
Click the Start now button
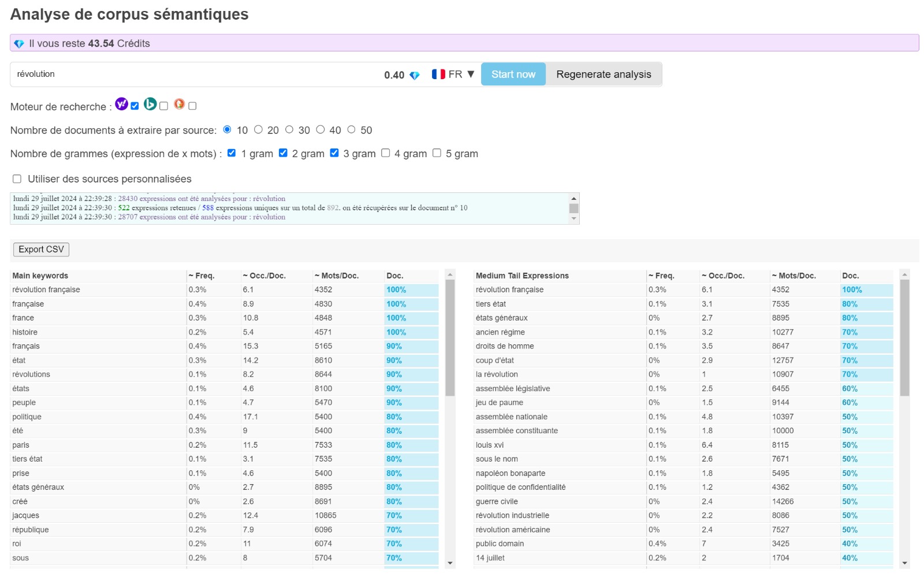[x=513, y=75]
